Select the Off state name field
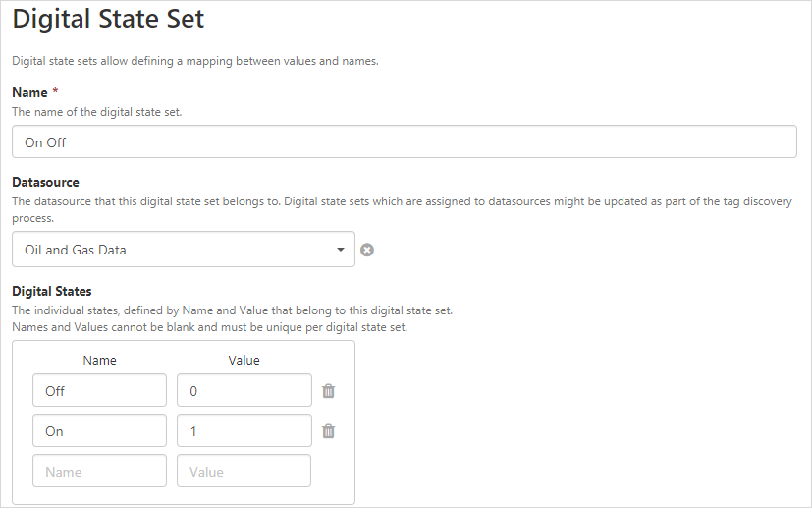Viewport: 812px width, 508px height. pyautogui.click(x=99, y=391)
